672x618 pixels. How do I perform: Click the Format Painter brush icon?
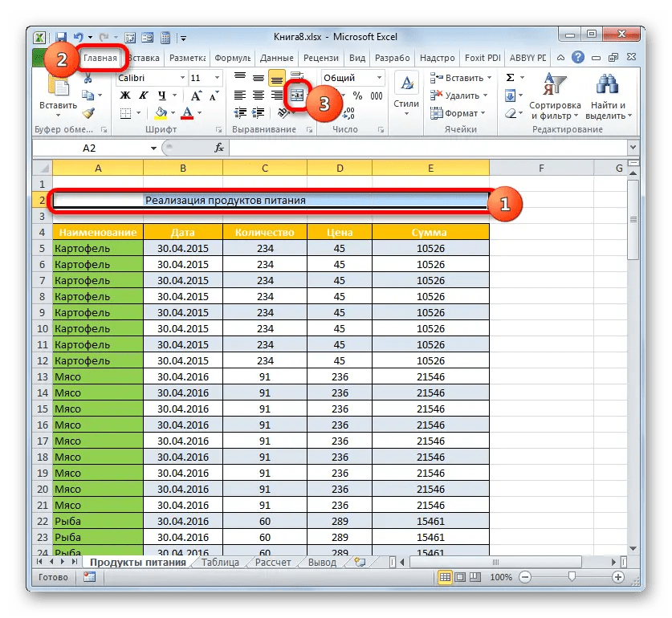pos(88,113)
